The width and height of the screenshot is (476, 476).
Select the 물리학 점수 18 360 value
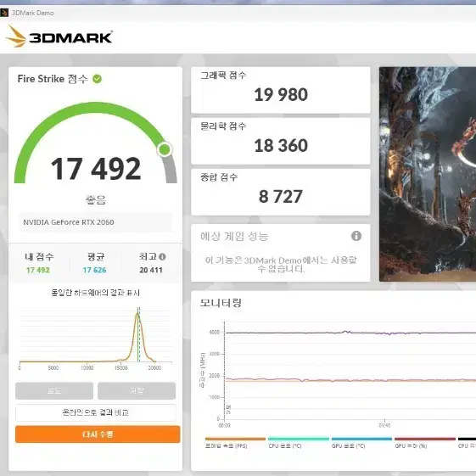tap(281, 145)
